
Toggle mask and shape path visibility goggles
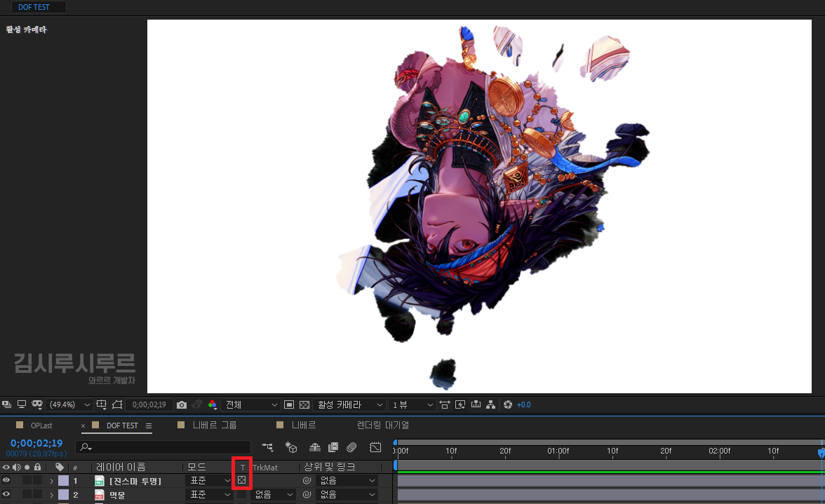tap(36, 404)
